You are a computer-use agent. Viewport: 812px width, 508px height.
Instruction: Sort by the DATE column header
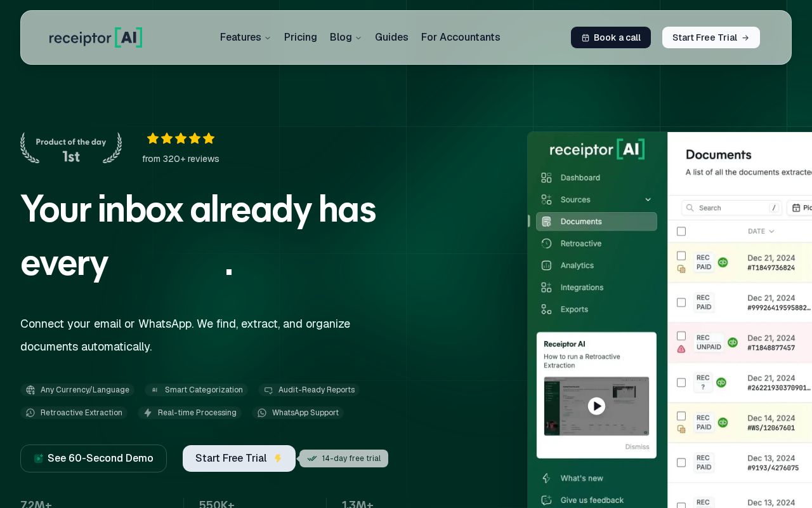coord(761,231)
